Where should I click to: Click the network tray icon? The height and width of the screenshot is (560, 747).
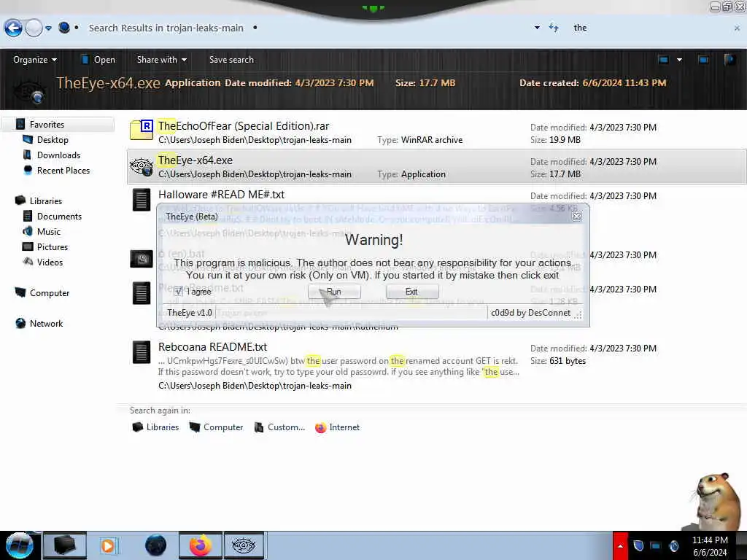click(x=656, y=545)
